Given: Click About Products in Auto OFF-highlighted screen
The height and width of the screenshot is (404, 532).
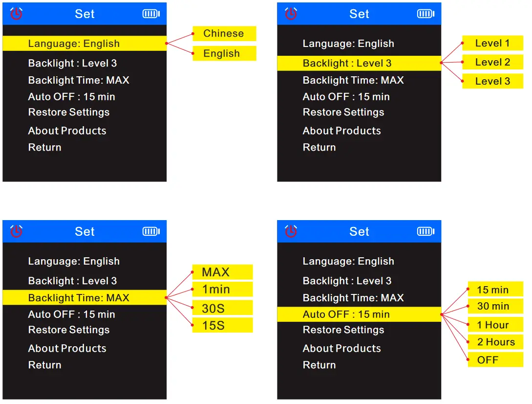Looking at the screenshot, I should click(x=341, y=348).
